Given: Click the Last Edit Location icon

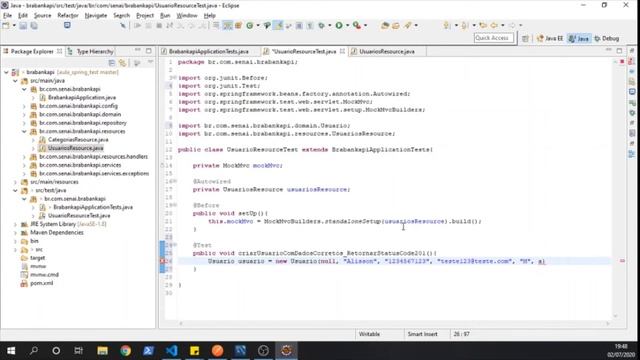Looking at the screenshot, I should coord(483,25).
